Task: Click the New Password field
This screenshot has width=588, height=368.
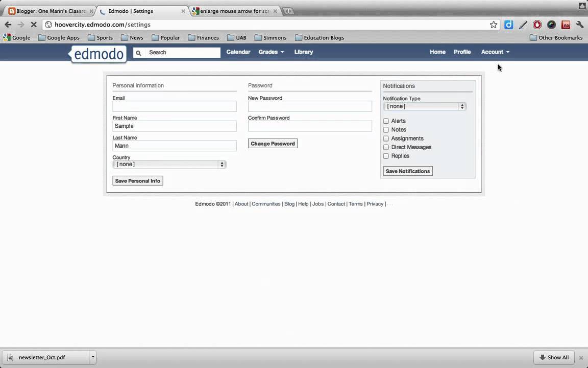Action: click(310, 106)
